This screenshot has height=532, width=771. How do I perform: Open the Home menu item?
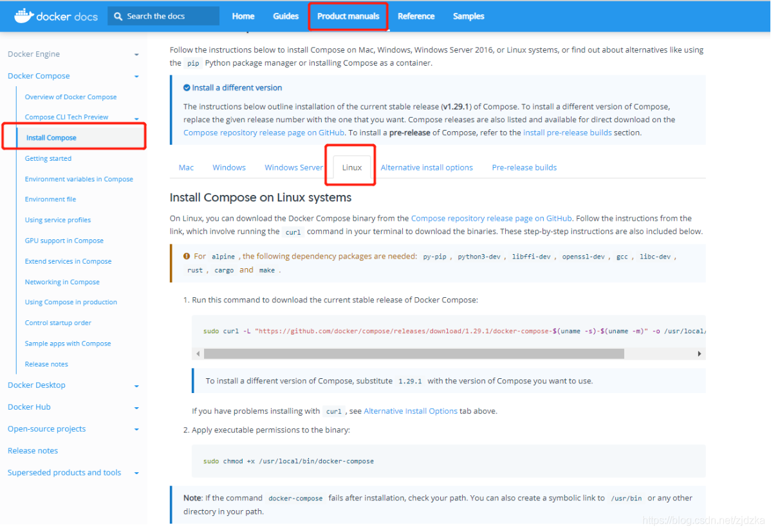click(x=243, y=16)
